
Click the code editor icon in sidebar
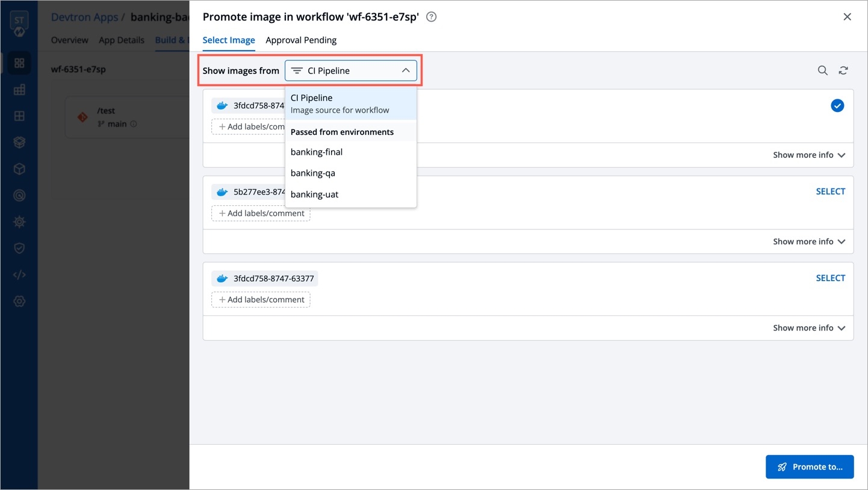tap(19, 274)
